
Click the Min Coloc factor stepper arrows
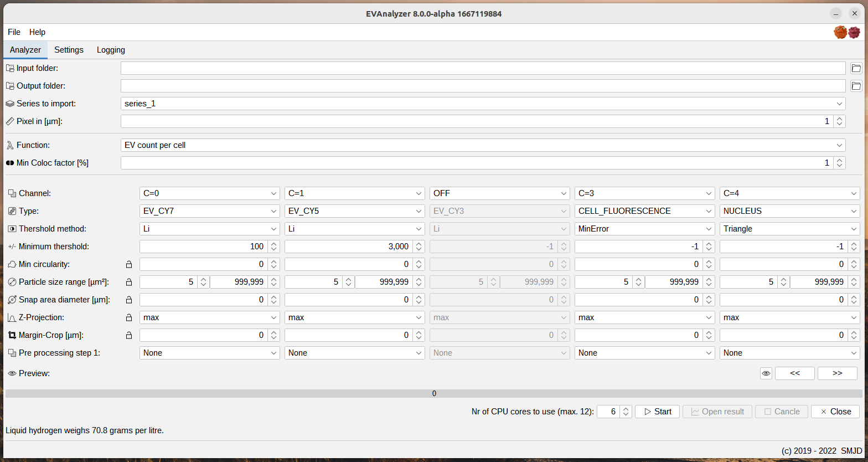[839, 163]
